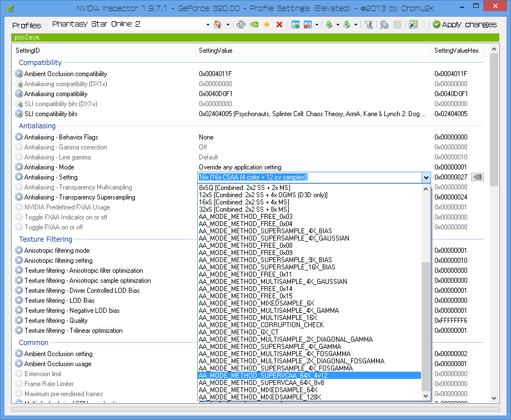The width and height of the screenshot is (511, 420).
Task: Click the eye icon next to 0x00000027
Action: pos(477,177)
